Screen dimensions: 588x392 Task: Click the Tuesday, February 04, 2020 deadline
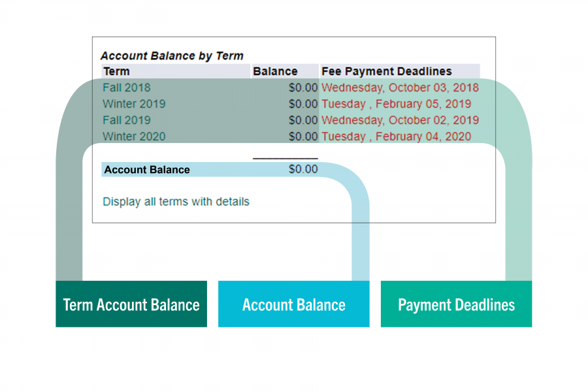[x=396, y=137]
